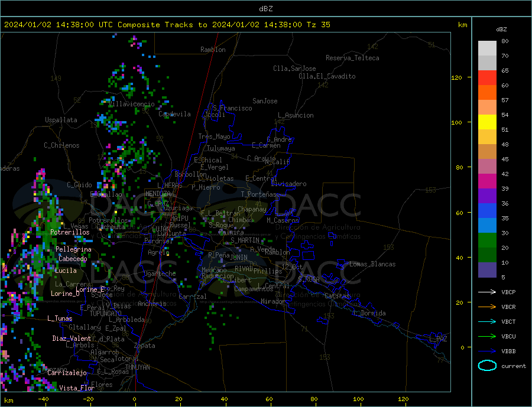This screenshot has height=407, width=532.
Task: Click the Lucila map label
Action: click(x=66, y=271)
